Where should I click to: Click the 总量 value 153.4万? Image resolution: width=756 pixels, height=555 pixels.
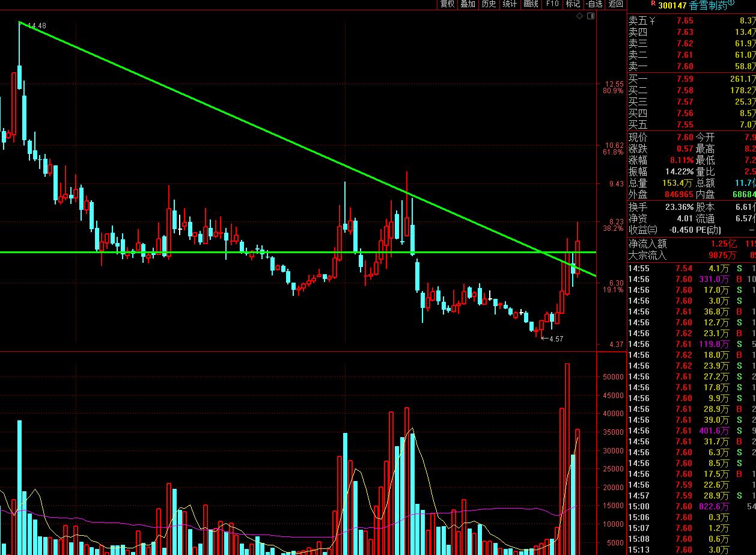(678, 183)
